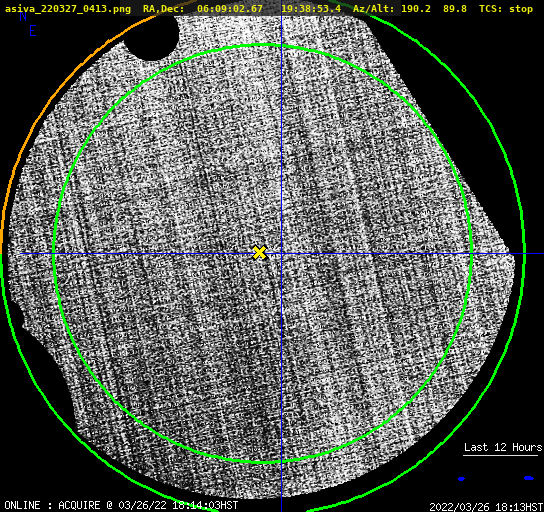Click the left blue dot below Last 12 Hours

tap(461, 479)
